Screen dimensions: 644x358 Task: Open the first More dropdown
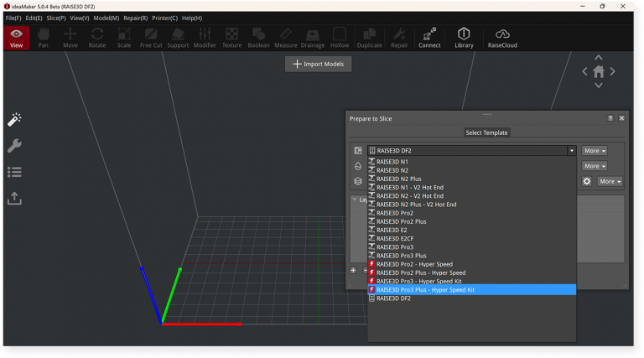[595, 151]
